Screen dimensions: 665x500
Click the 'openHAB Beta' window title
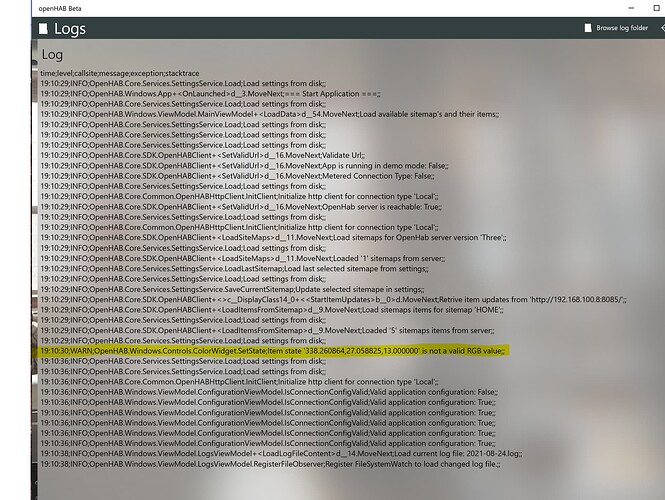(60, 8)
